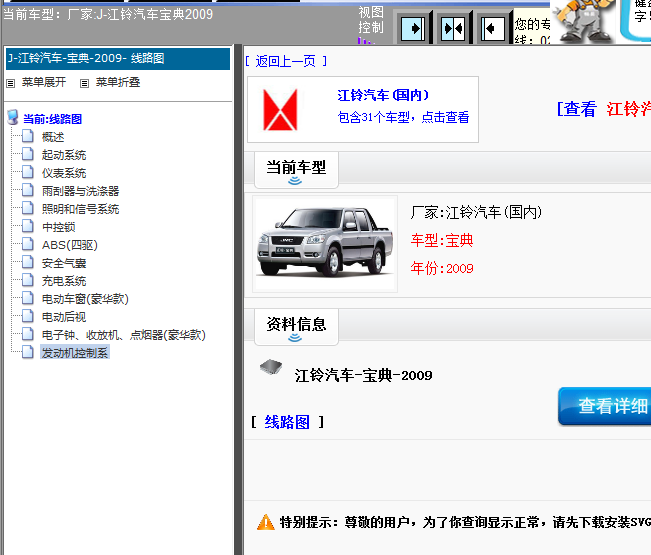Click the center-split view control icon
This screenshot has height=555, width=651.
[x=453, y=28]
